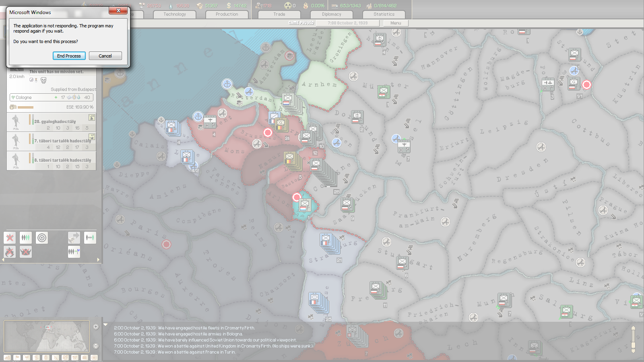
Task: Select the 7. tábori tartalék hadosztály row
Action: point(52,141)
